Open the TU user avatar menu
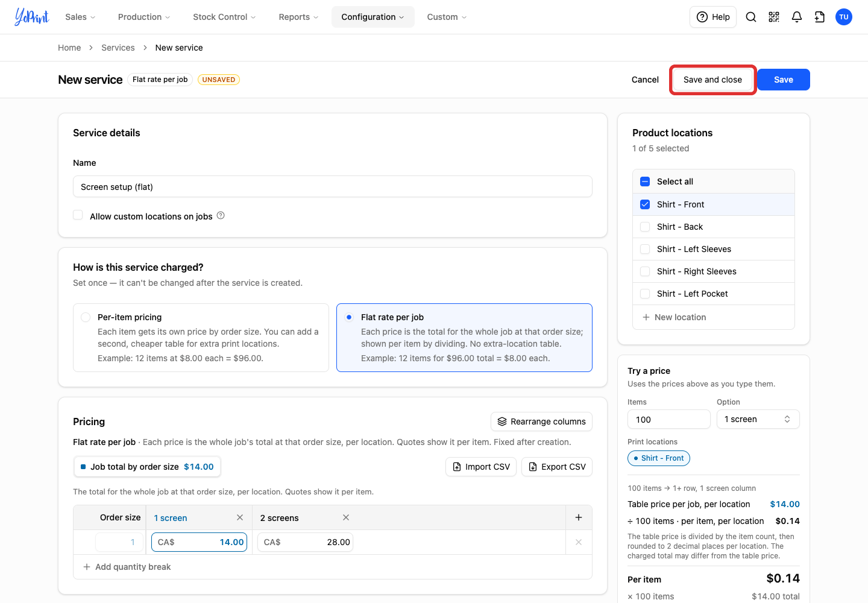The width and height of the screenshot is (868, 603). point(844,17)
